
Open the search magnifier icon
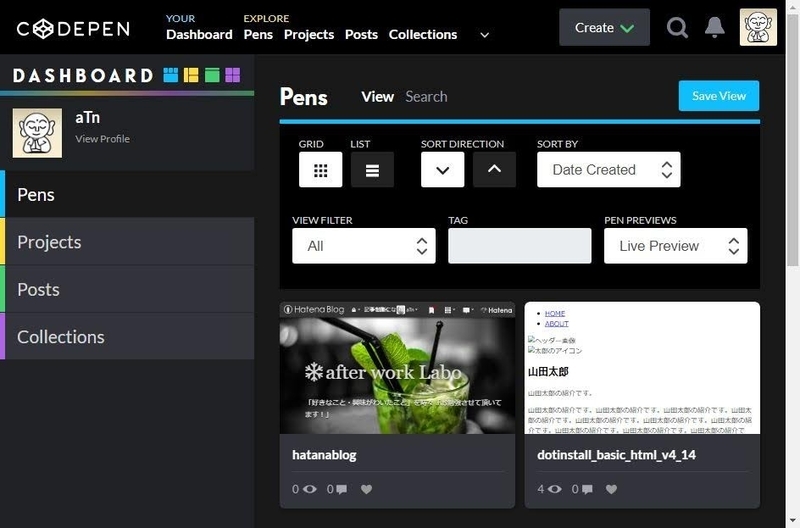[x=677, y=28]
